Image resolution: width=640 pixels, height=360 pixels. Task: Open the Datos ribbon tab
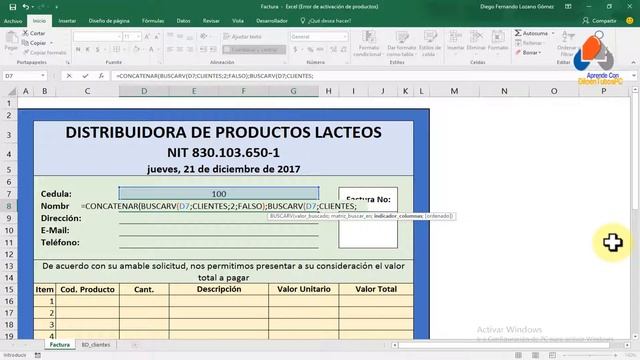[183, 21]
